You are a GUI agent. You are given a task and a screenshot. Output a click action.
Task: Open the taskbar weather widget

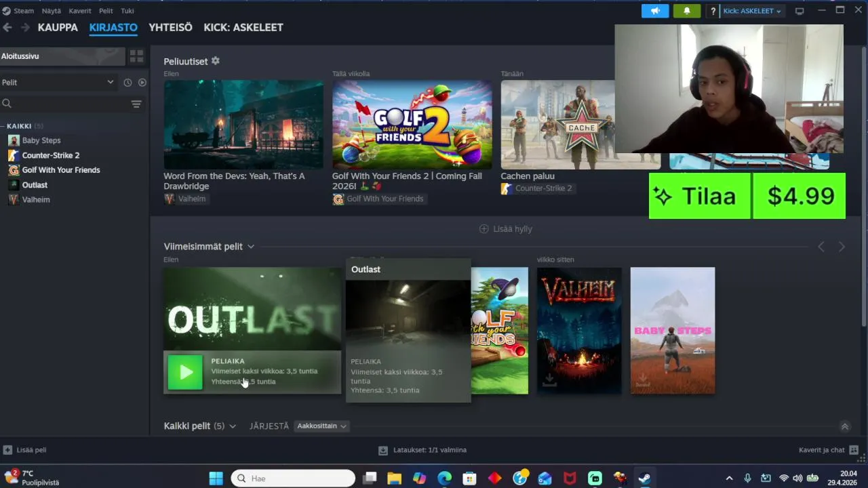pyautogui.click(x=32, y=478)
